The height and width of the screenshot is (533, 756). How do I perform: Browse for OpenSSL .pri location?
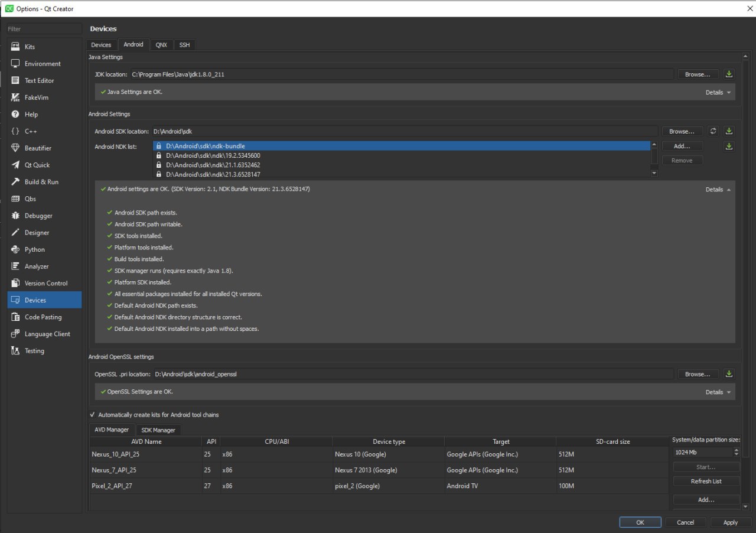698,374
